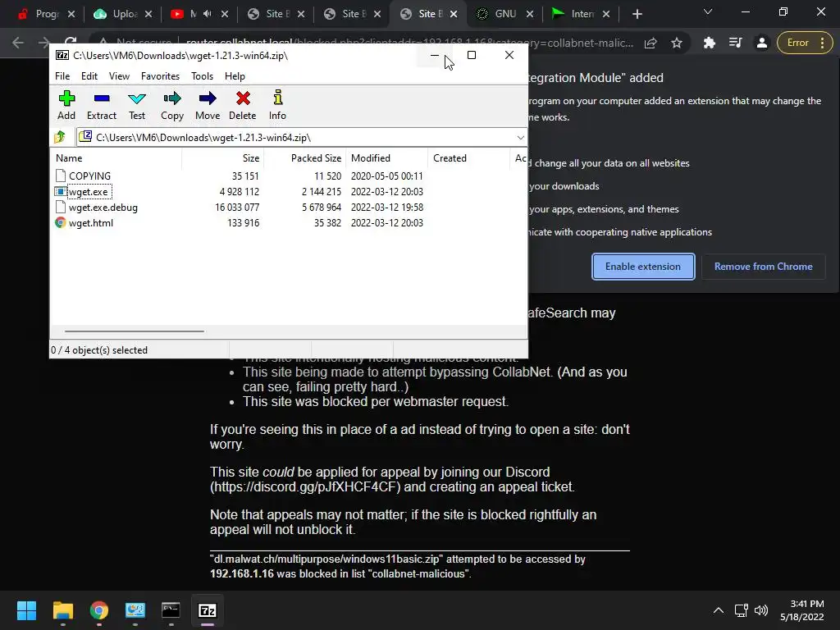Open the Favorites menu
The image size is (840, 630).
[x=160, y=76]
